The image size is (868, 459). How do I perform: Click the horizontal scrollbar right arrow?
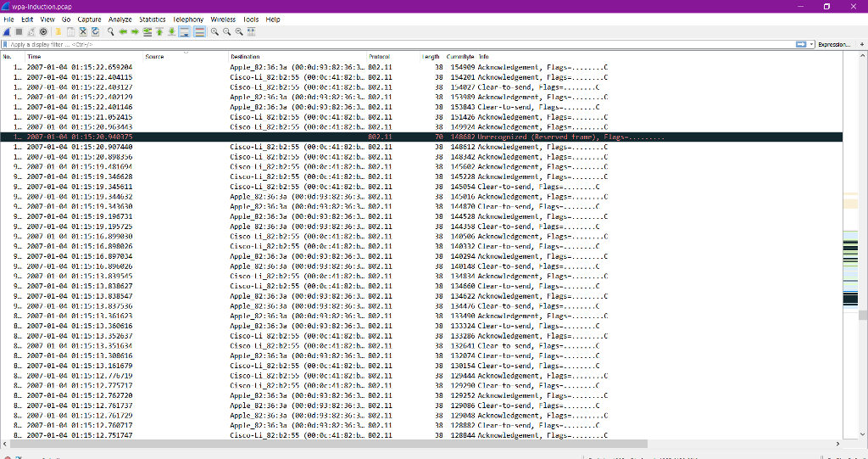(x=838, y=444)
